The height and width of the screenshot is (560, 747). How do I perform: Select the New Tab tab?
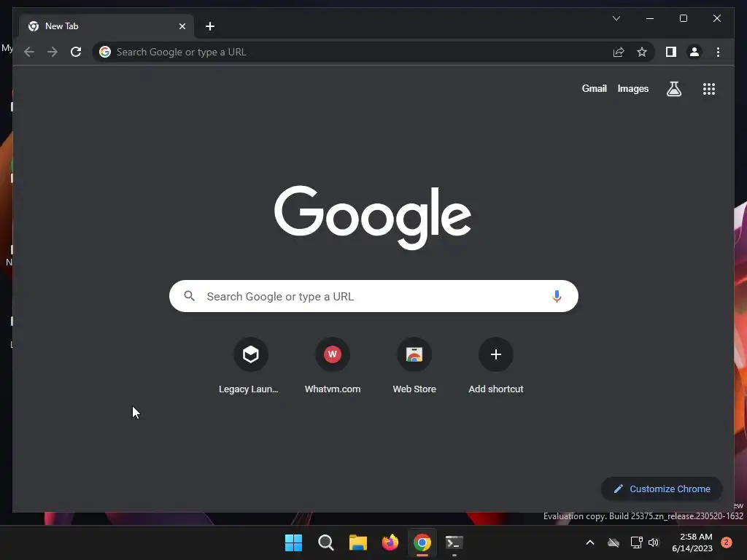pyautogui.click(x=107, y=26)
